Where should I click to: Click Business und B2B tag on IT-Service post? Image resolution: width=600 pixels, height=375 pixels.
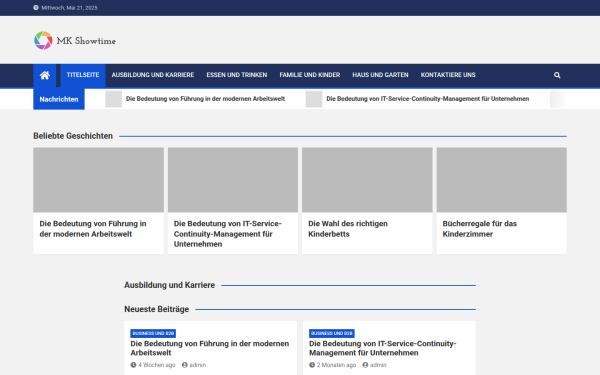332,333
